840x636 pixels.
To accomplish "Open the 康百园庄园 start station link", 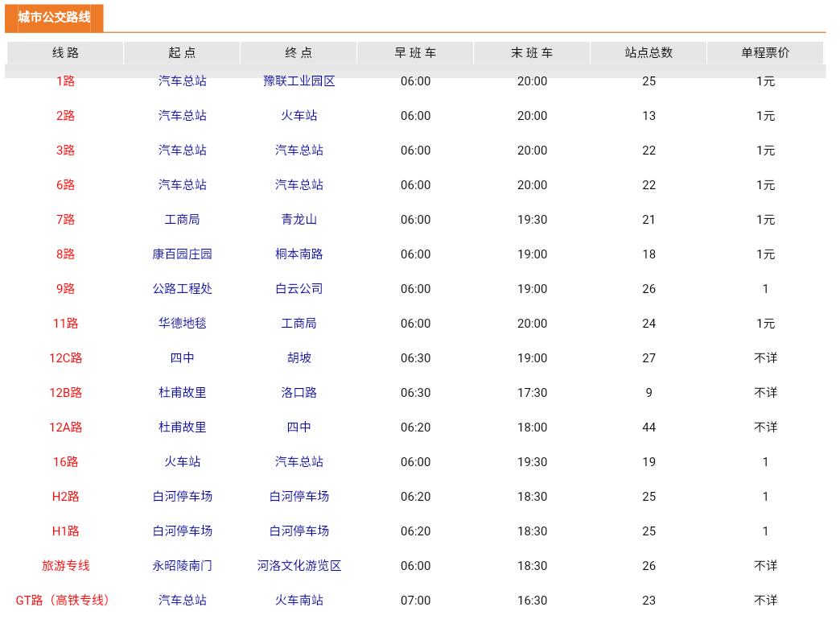I will (180, 254).
